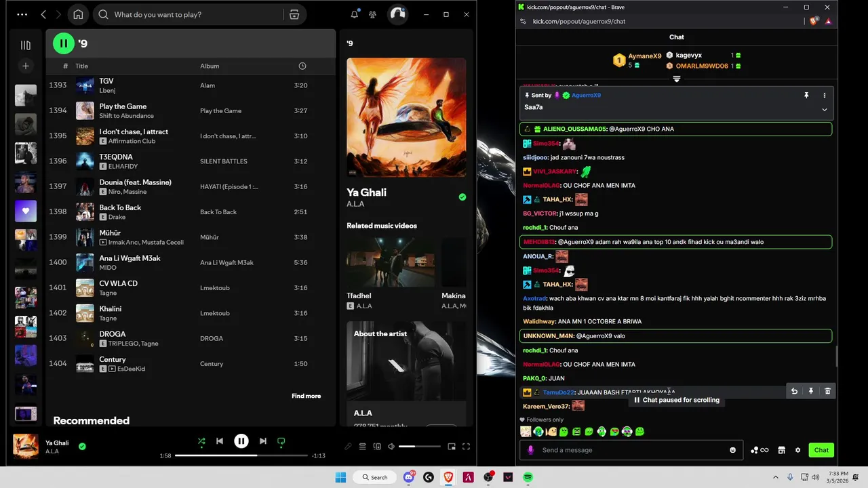Open the Spotify profile avatar
Image resolution: width=868 pixels, height=488 pixels.
coord(397,14)
